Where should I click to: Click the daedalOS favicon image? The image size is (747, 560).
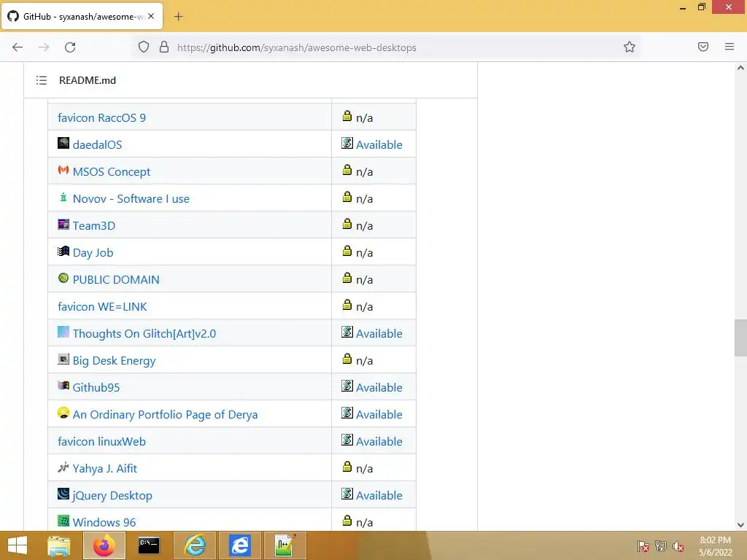tap(63, 143)
